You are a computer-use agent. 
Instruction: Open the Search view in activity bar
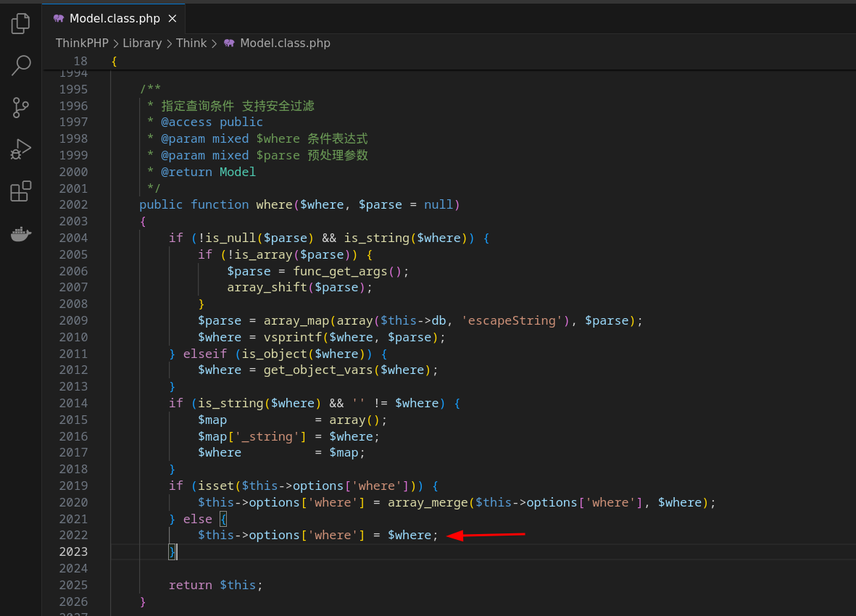pos(21,65)
